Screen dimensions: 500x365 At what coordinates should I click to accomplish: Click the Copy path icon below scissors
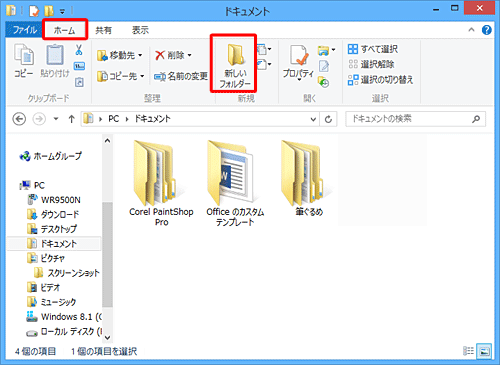[x=79, y=66]
